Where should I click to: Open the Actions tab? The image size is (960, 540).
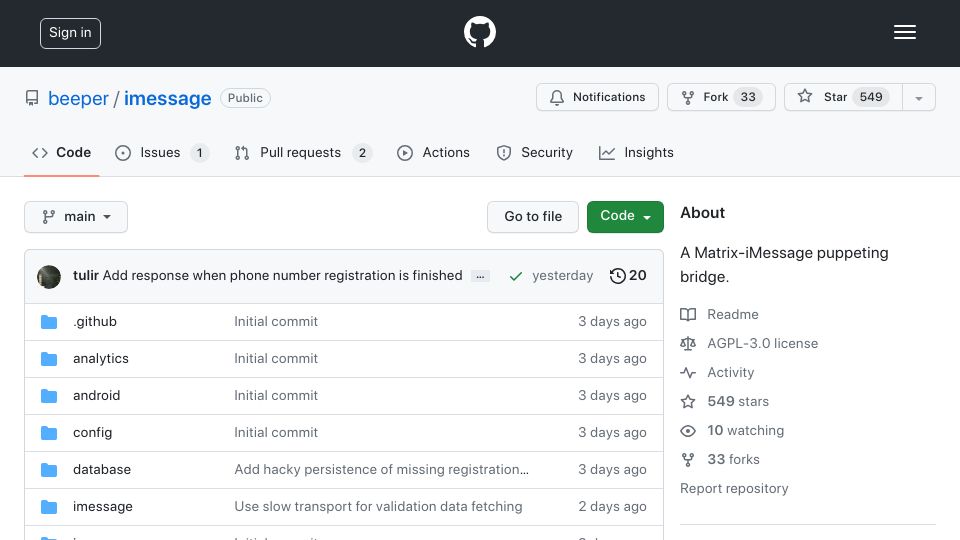(433, 152)
